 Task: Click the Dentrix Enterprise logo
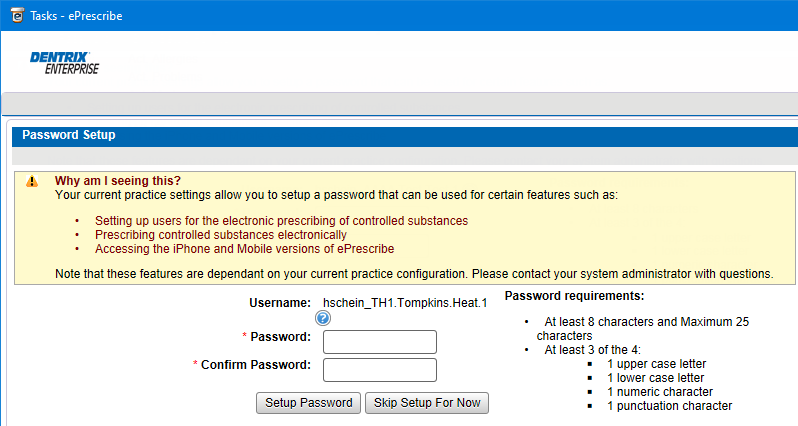click(x=65, y=62)
